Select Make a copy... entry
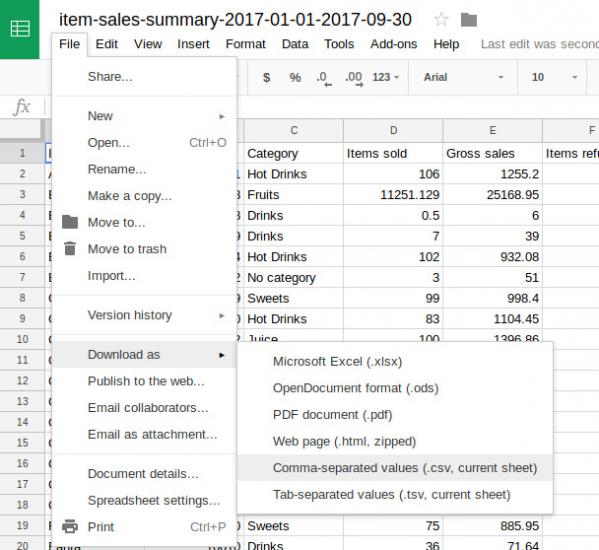 pos(144,196)
